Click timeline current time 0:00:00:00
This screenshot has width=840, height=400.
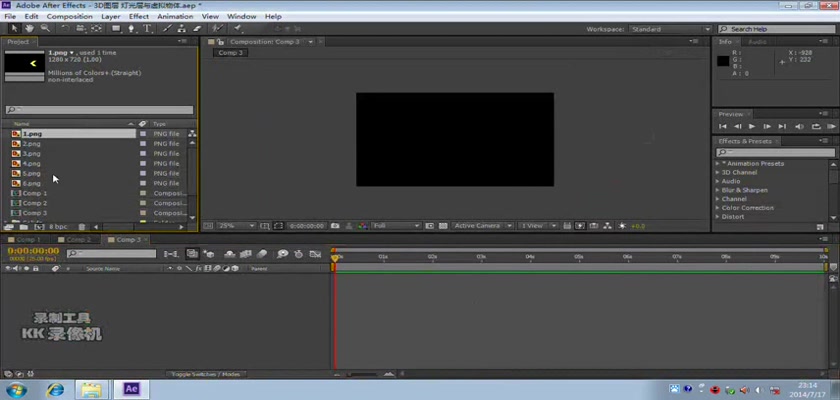click(x=33, y=251)
